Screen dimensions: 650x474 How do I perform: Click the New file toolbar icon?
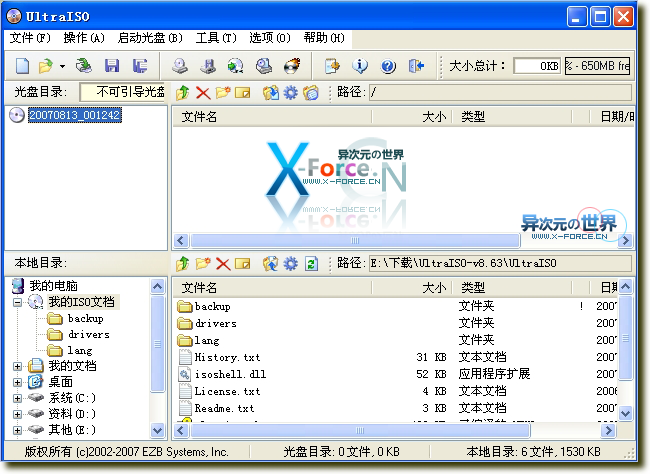pyautogui.click(x=22, y=66)
